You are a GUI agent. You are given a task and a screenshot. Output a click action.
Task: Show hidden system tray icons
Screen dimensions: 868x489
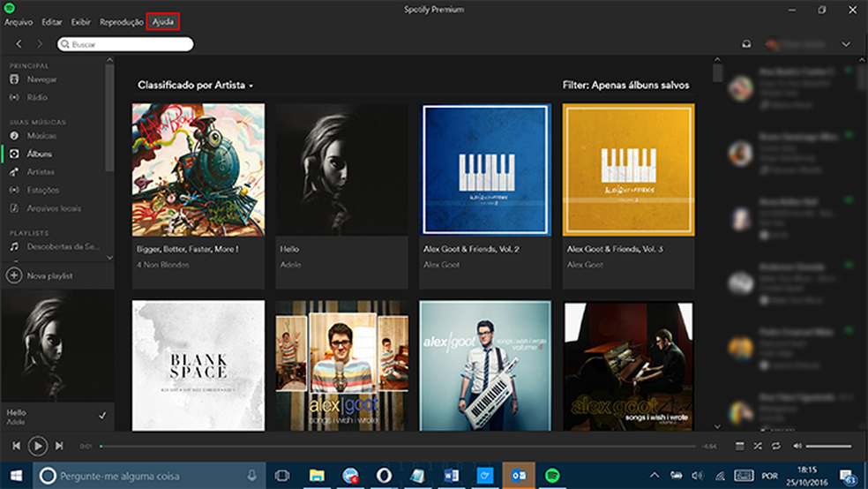point(655,476)
